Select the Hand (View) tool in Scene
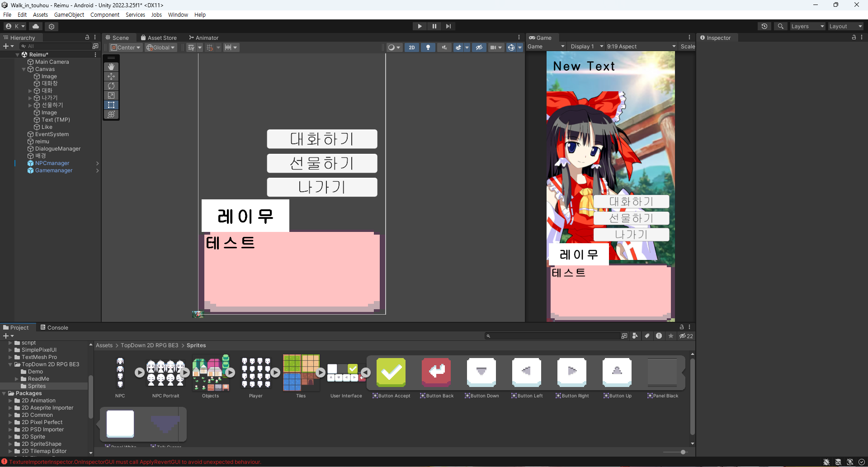Viewport: 868px width, 467px height. 111,66
